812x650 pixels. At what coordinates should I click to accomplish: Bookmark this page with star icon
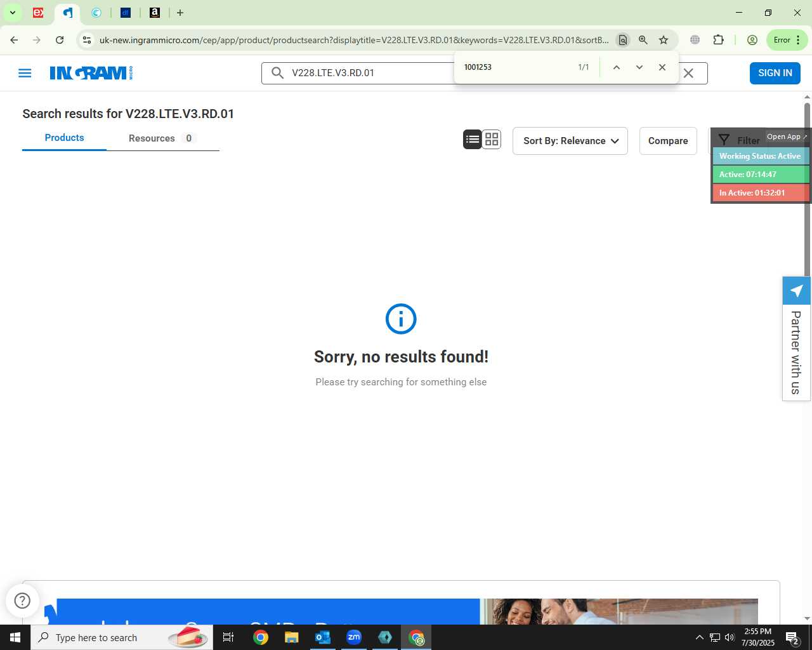point(664,40)
